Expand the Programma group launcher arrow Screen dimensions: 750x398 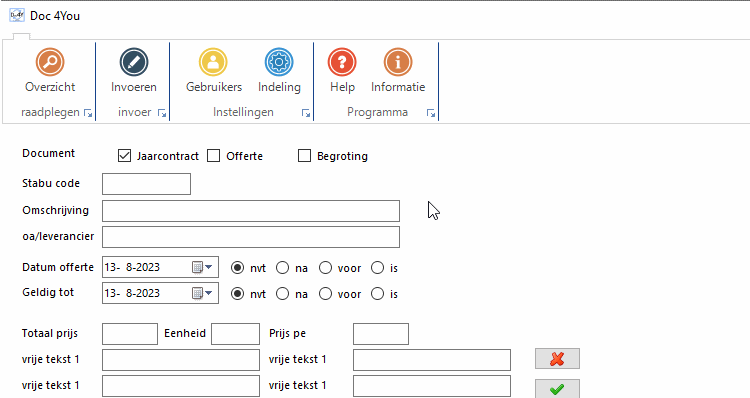click(431, 113)
